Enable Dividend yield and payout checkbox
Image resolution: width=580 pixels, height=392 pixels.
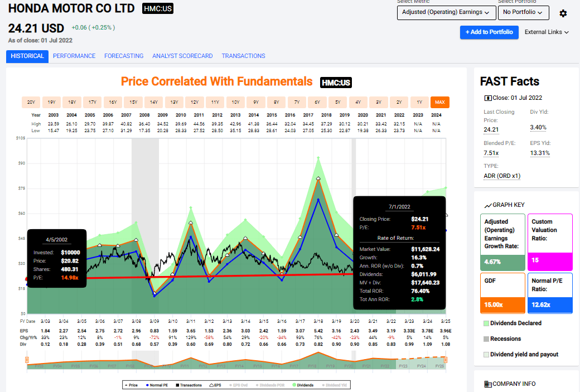(x=486, y=354)
